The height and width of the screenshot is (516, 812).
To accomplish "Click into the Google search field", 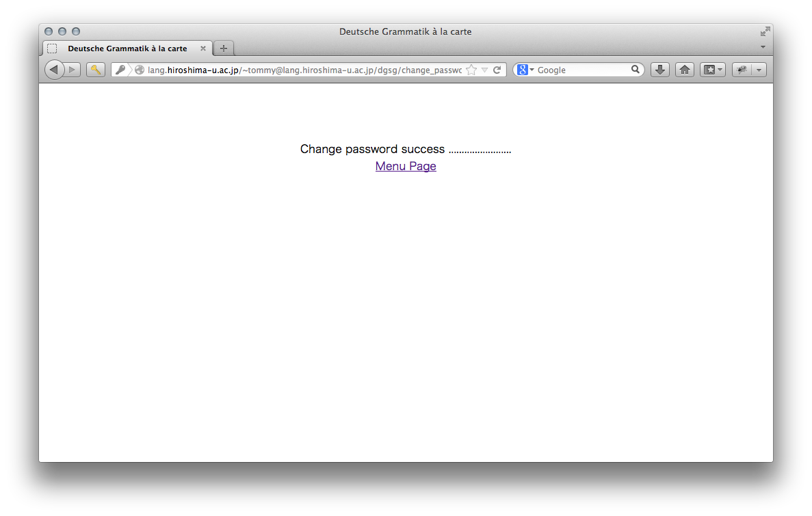I will 581,70.
